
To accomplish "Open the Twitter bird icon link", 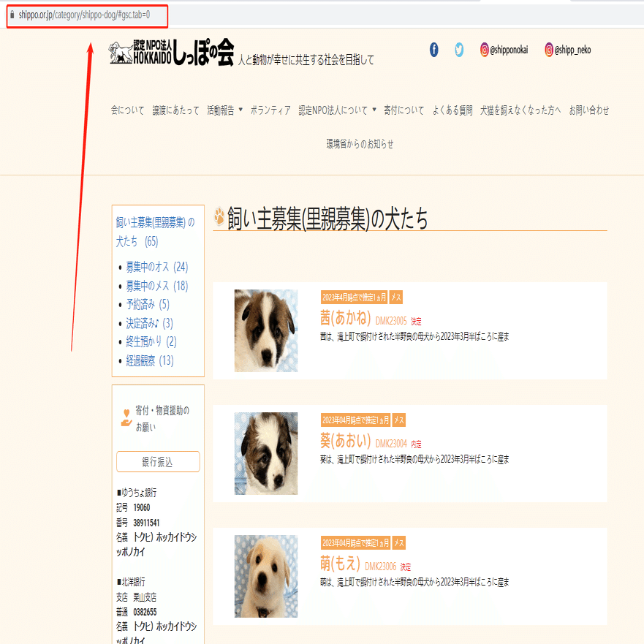I will click(459, 50).
